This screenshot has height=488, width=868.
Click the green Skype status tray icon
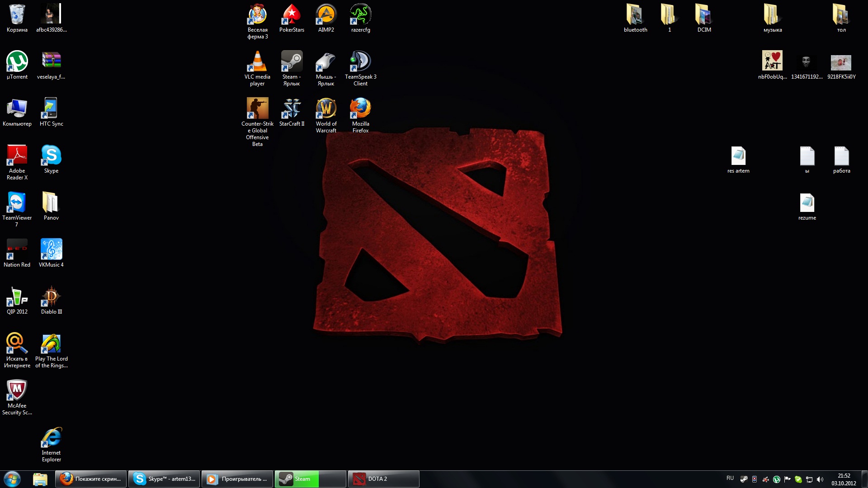[x=798, y=479]
